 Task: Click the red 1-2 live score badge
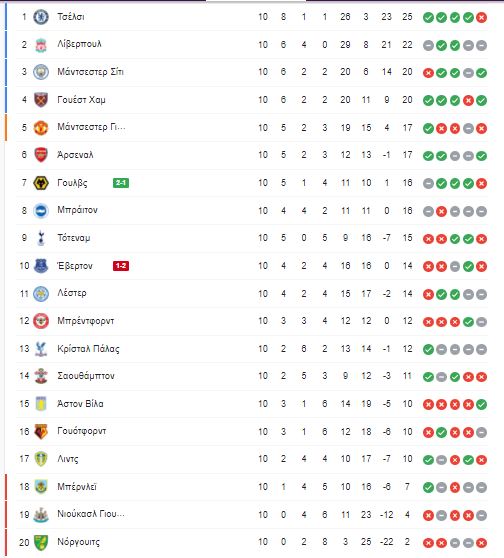click(121, 266)
